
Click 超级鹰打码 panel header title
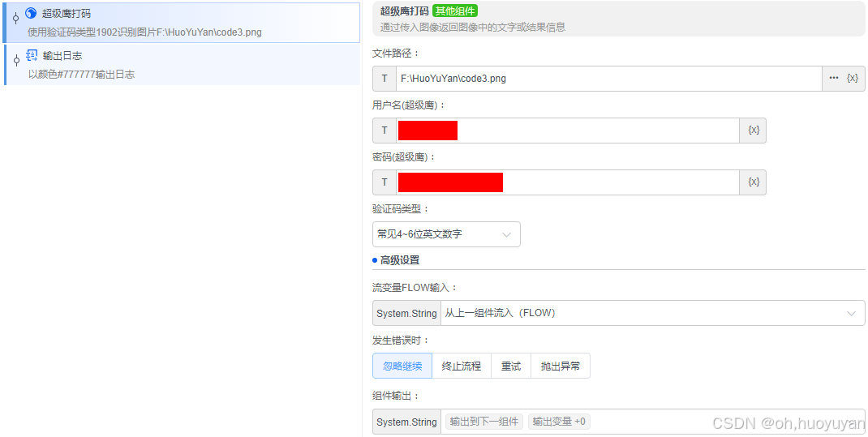[405, 11]
